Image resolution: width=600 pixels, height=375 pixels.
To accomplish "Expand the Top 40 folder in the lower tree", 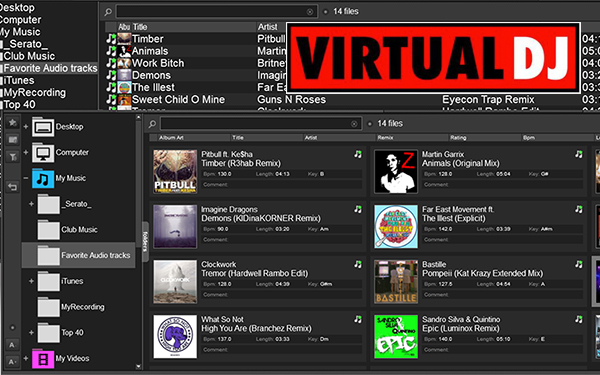I will click(31, 333).
